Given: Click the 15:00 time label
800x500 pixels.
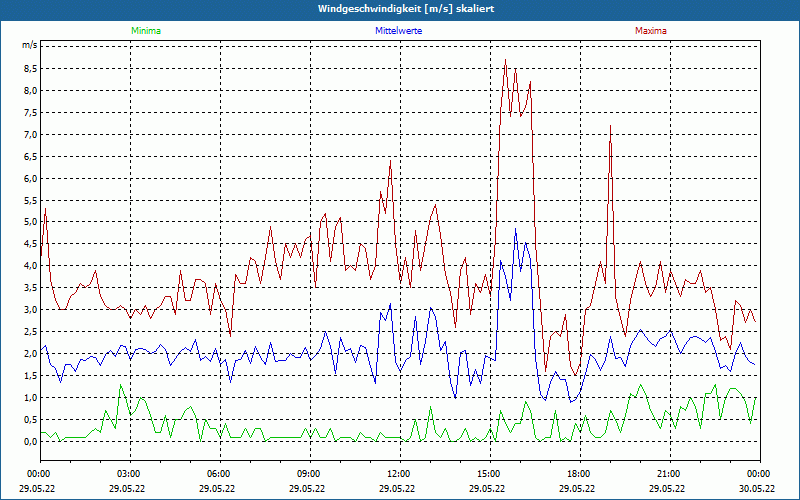Looking at the screenshot, I should [x=490, y=474].
